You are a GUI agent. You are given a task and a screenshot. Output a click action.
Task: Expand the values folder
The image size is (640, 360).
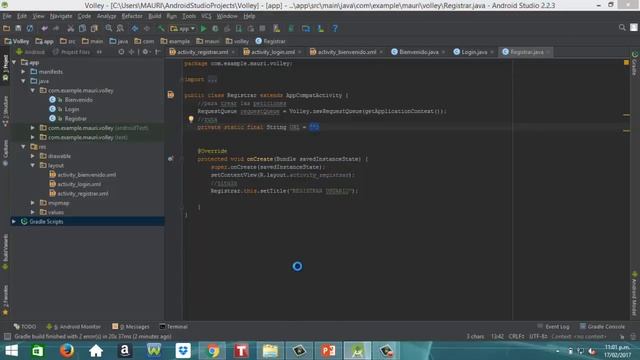(x=33, y=212)
